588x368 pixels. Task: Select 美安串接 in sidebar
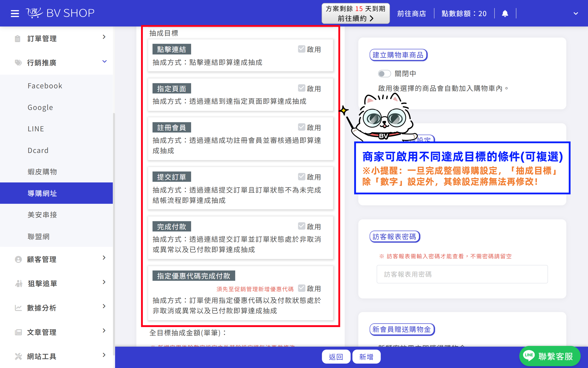56,214
